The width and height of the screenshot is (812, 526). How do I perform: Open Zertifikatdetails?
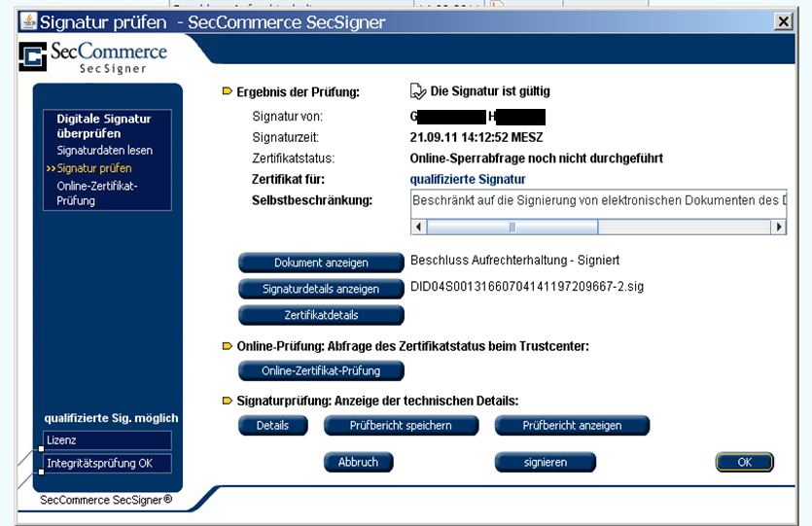point(321,315)
